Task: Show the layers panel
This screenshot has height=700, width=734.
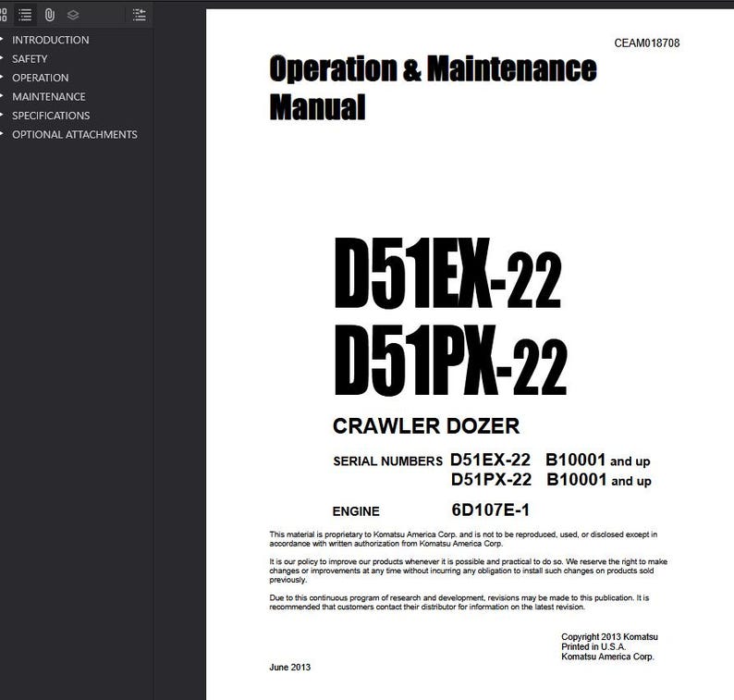Action: (73, 15)
